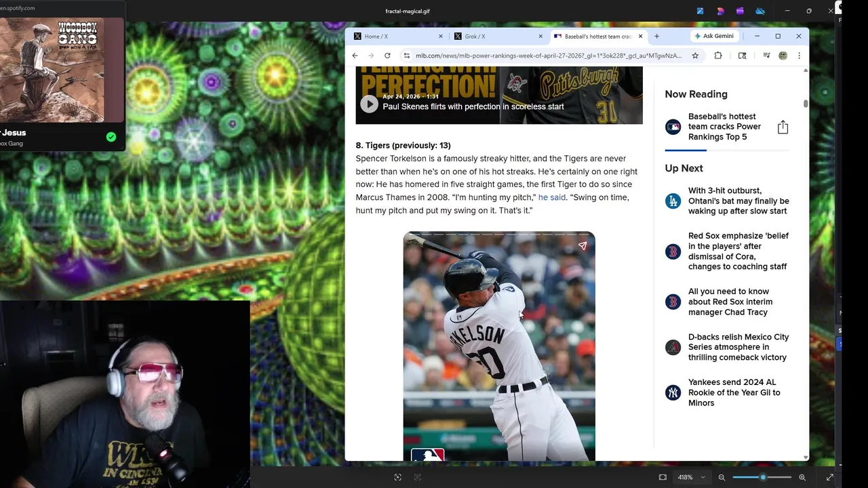Image resolution: width=868 pixels, height=488 pixels.
Task: Open Baseball's hottest team cracks Power Rankings
Action: 724,127
